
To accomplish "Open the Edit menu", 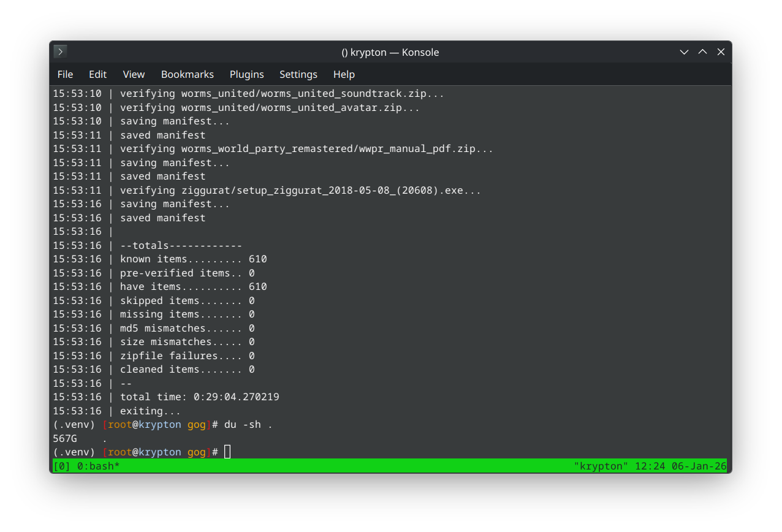I will tap(97, 74).
